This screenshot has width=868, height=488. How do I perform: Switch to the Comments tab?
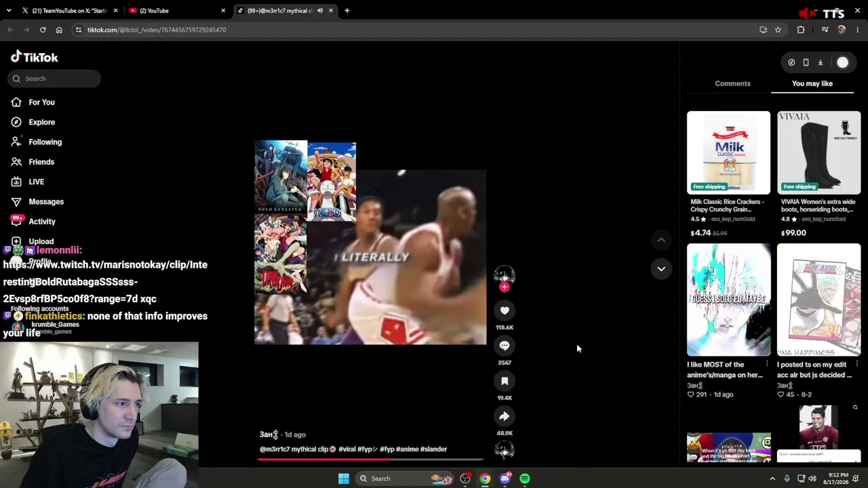tap(732, 83)
